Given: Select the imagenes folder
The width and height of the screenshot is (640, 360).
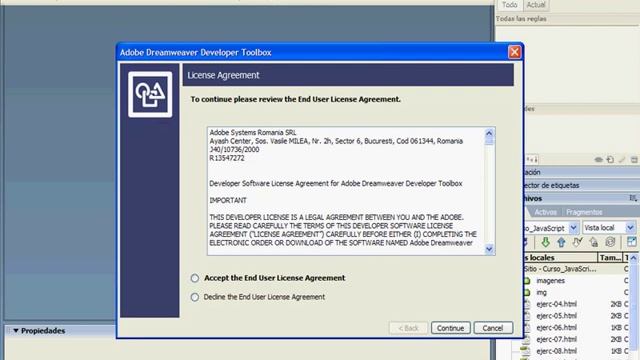Looking at the screenshot, I should (550, 281).
